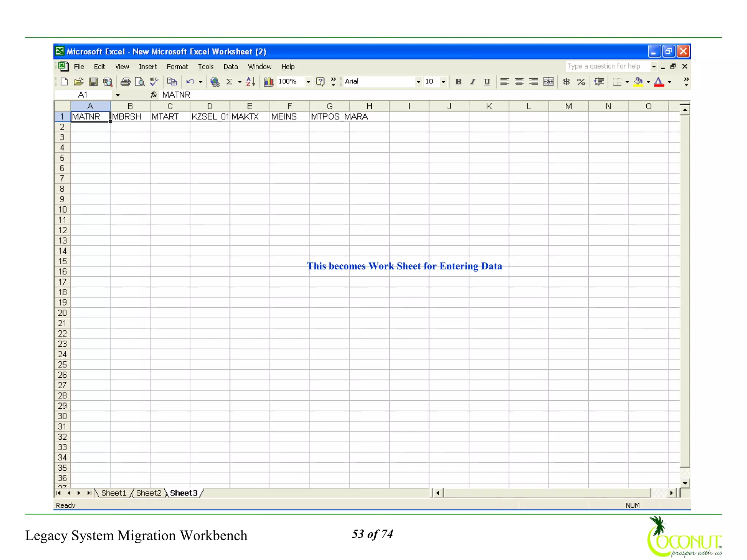This screenshot has height=560, width=747.
Task: Click the function fx button
Action: click(x=154, y=95)
